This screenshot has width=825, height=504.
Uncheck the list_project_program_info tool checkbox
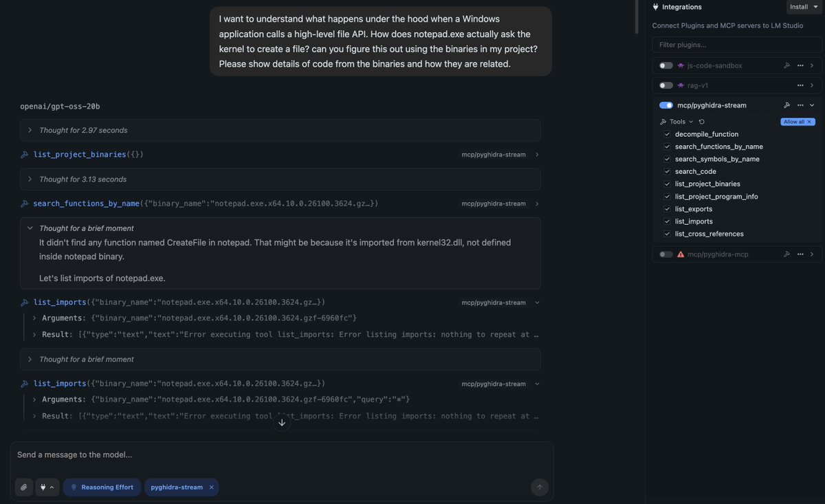coord(667,197)
